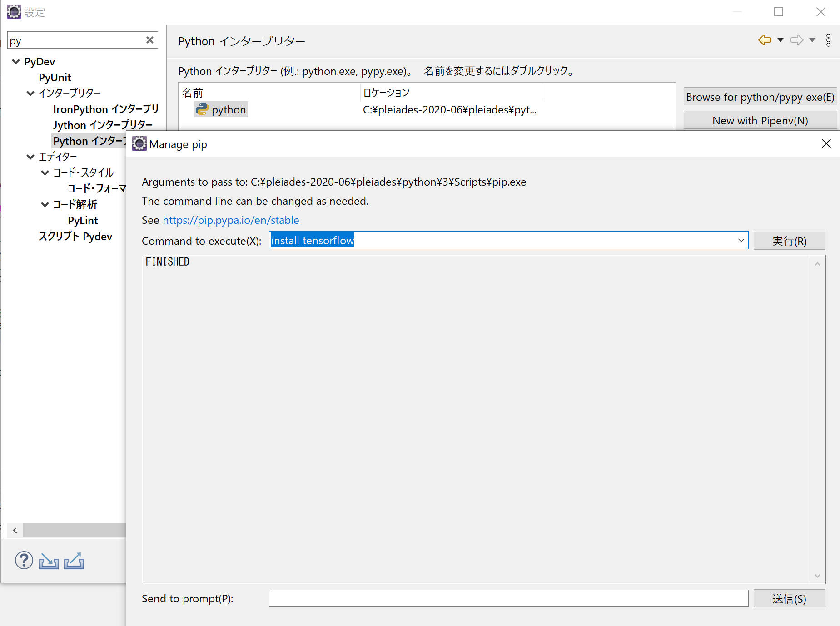Image resolution: width=840 pixels, height=626 pixels.
Task: Click the FINISHED output text
Action: [168, 262]
